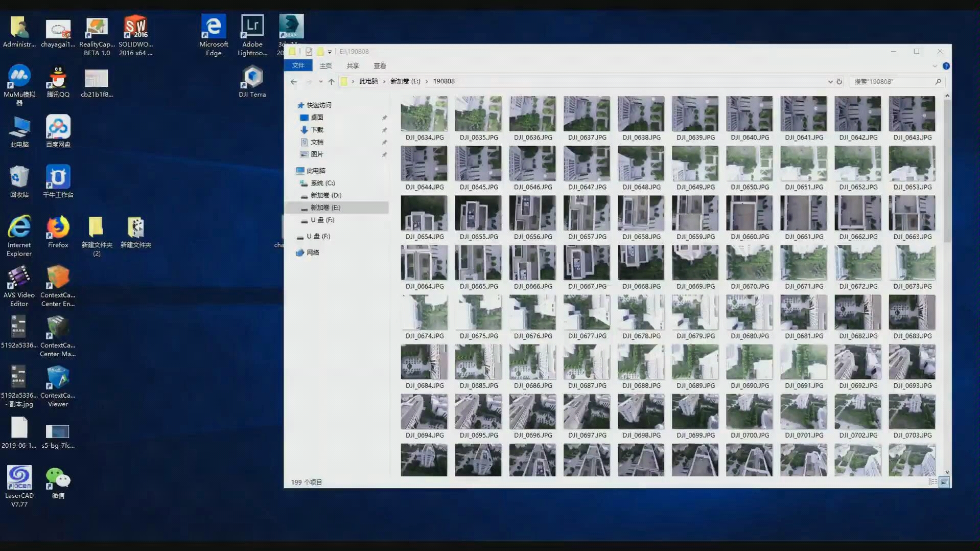The height and width of the screenshot is (551, 980).
Task: Launch DJI Terra from desktop
Action: point(252,82)
